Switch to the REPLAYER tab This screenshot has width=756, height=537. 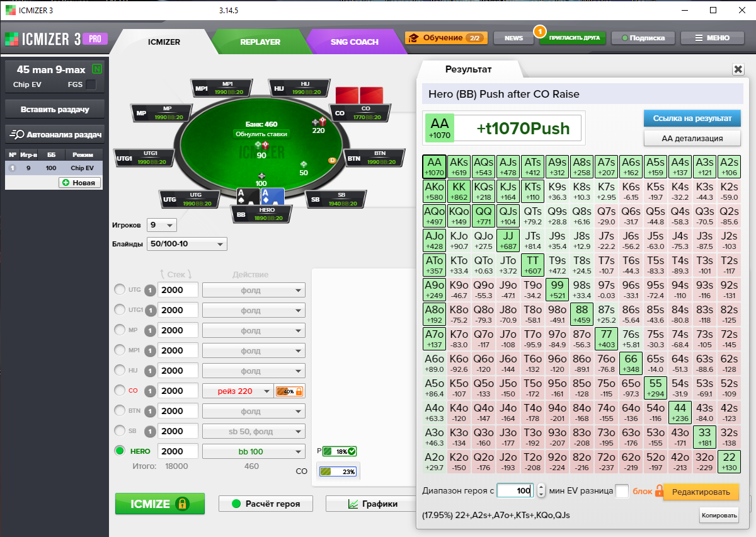click(260, 42)
